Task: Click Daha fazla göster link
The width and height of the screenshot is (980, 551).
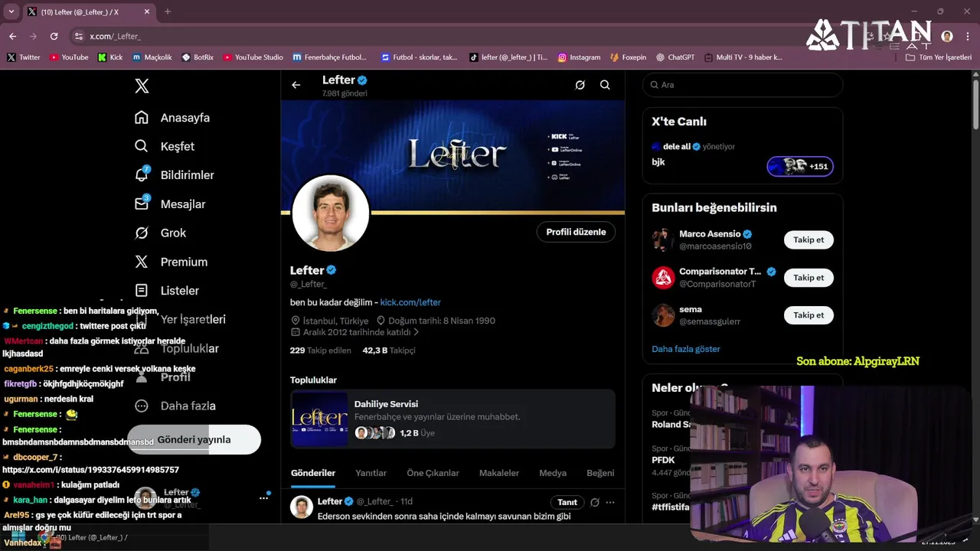Action: pyautogui.click(x=686, y=349)
